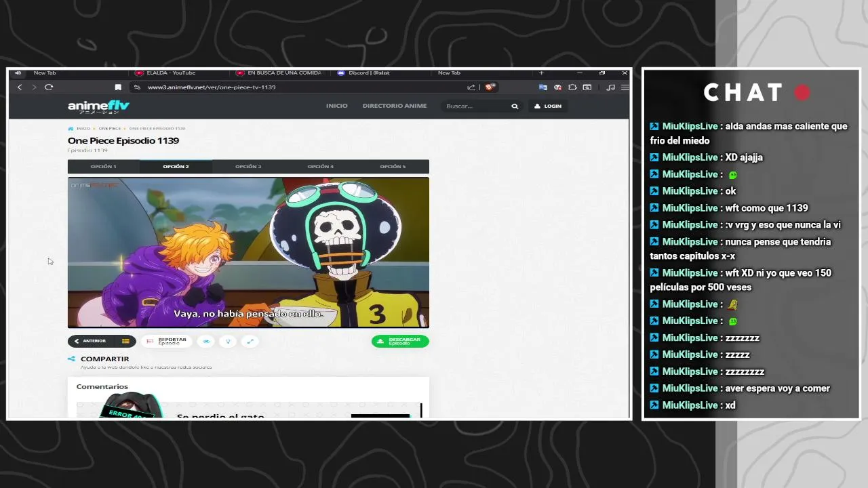
Task: Click INICIO breadcrumb link
Action: 83,128
